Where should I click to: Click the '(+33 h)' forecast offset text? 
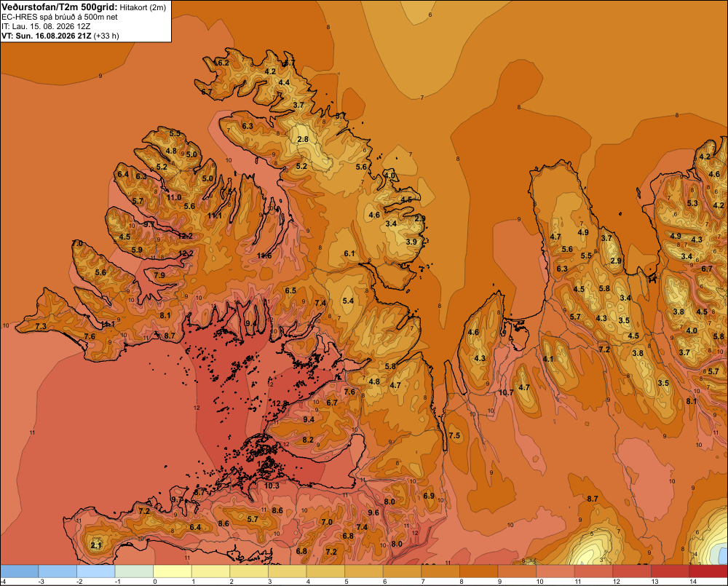click(x=106, y=36)
